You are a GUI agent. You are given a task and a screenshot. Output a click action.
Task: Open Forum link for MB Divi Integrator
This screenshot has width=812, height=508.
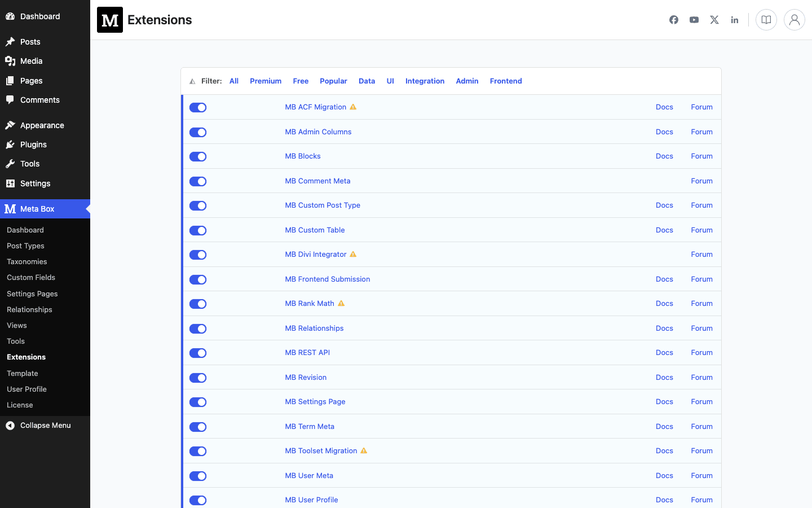(x=701, y=254)
